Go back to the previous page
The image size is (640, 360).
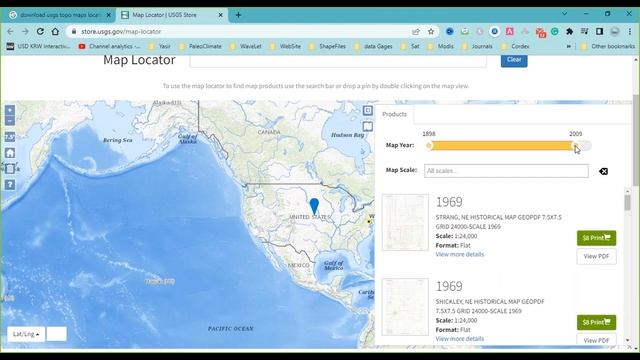[11, 31]
